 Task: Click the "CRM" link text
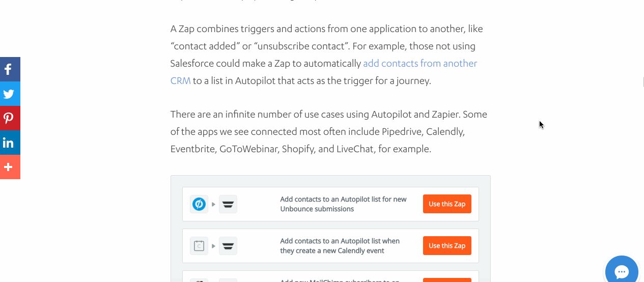point(181,80)
